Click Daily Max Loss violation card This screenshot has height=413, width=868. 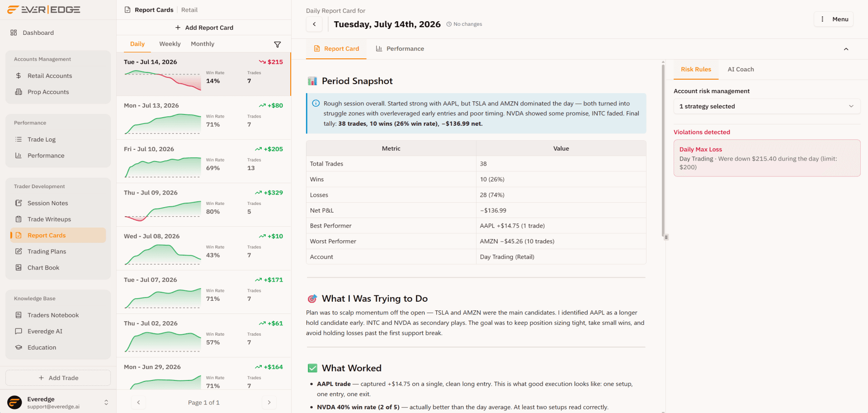pos(767,158)
